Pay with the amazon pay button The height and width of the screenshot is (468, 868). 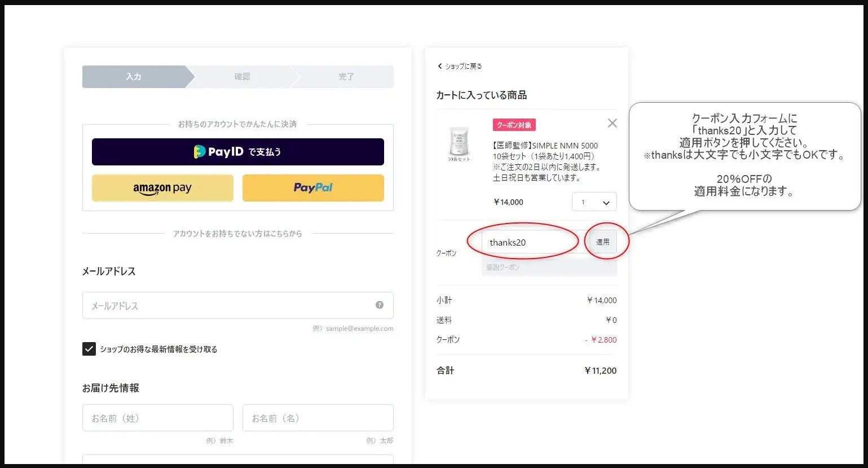(162, 188)
